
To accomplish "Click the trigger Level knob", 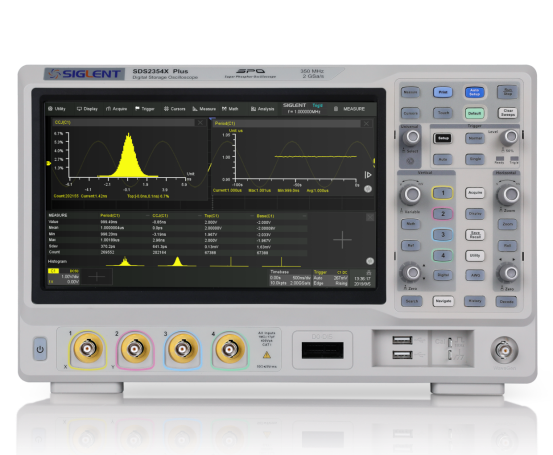I will tap(510, 137).
